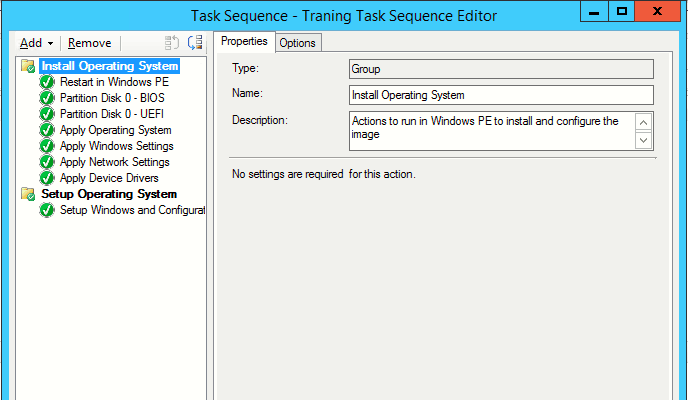Click the Description box scroll down arrow
The image size is (688, 400).
pyautogui.click(x=643, y=140)
